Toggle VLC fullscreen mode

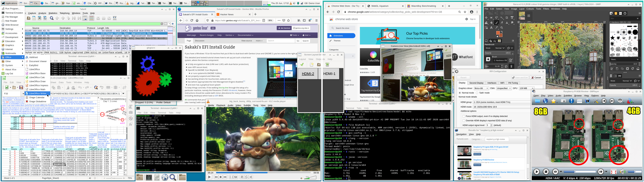tap(231, 177)
